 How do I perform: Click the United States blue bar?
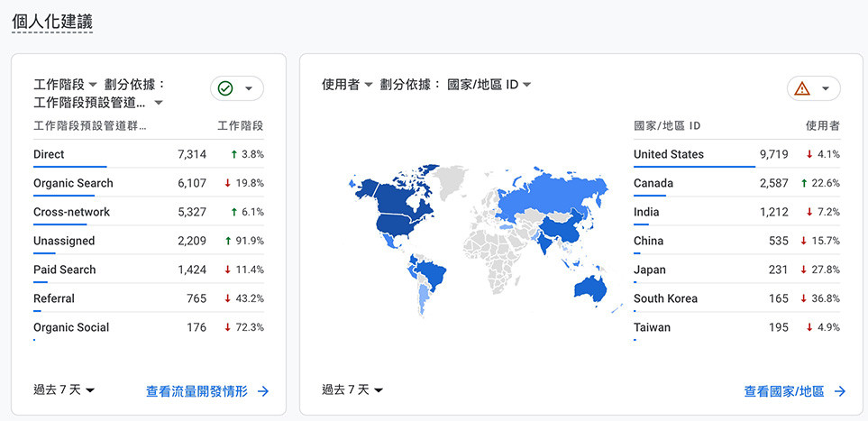point(694,166)
